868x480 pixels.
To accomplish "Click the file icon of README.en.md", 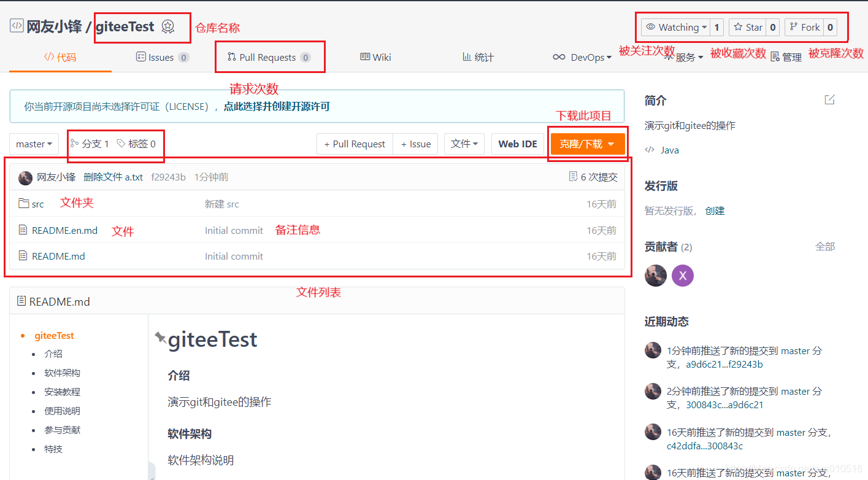I will pyautogui.click(x=23, y=230).
